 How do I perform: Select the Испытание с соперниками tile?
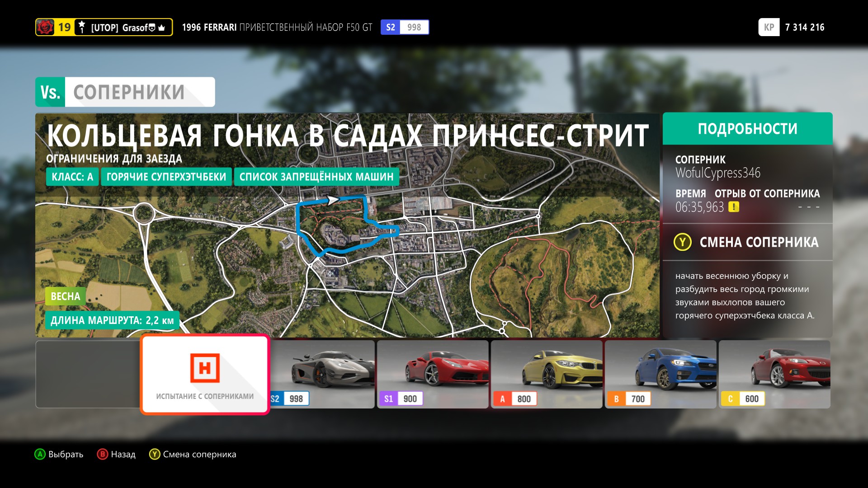click(205, 374)
